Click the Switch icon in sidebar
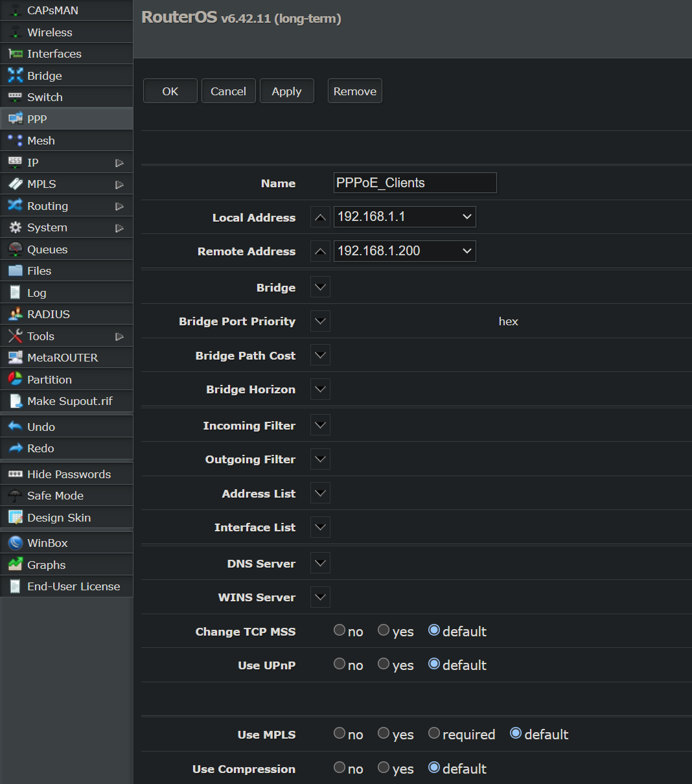This screenshot has height=784, width=692. coord(16,97)
